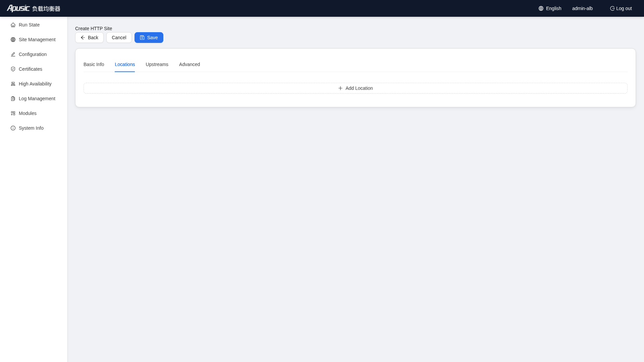Click the language globe icon in header

click(x=541, y=8)
